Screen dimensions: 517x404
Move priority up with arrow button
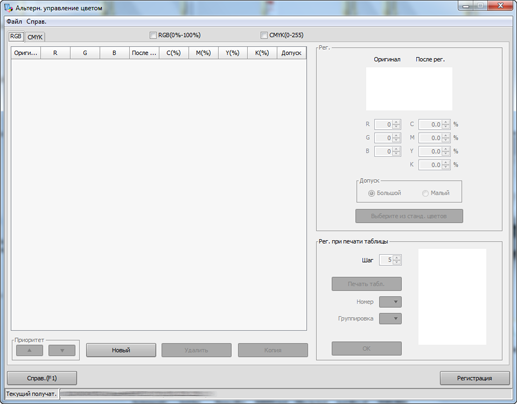29,350
